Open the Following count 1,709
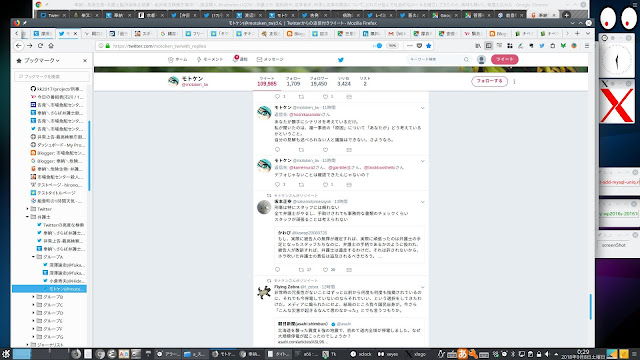This screenshot has height=360, width=640. click(293, 81)
